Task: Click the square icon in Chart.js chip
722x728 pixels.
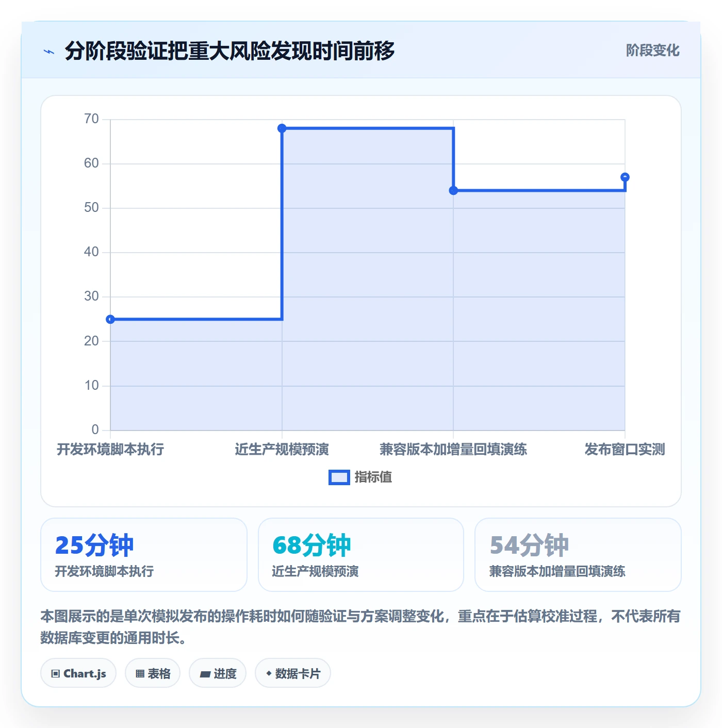Action: click(56, 673)
